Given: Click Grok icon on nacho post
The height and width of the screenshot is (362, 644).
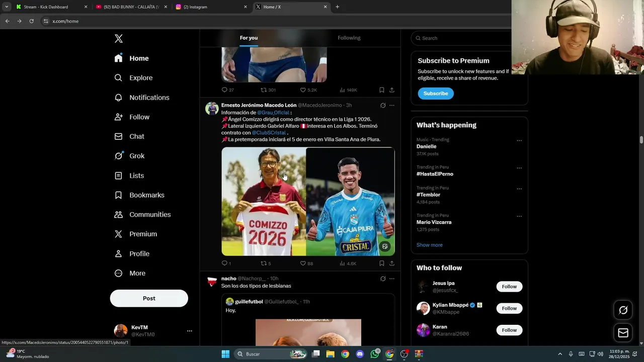Looking at the screenshot, I should [383, 279].
